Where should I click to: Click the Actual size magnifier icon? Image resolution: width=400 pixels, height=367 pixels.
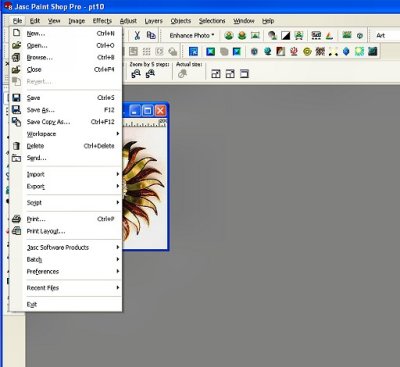[182, 74]
